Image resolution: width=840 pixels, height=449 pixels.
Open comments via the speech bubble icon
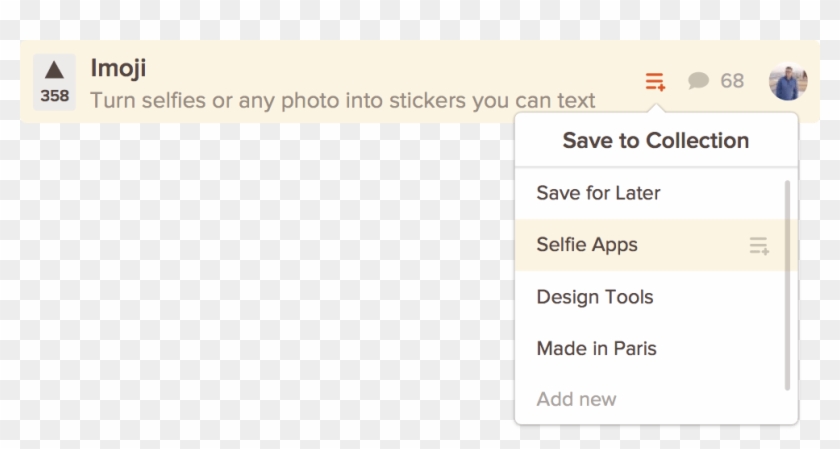(698, 81)
